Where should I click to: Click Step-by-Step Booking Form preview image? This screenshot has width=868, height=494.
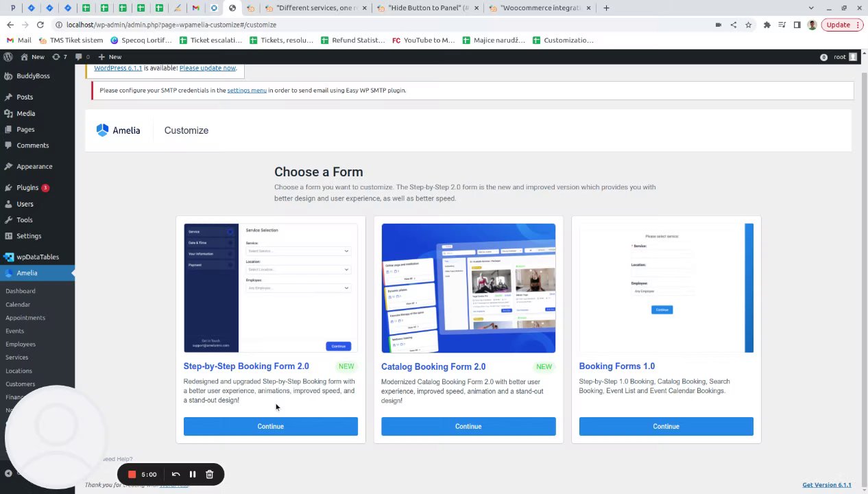270,287
